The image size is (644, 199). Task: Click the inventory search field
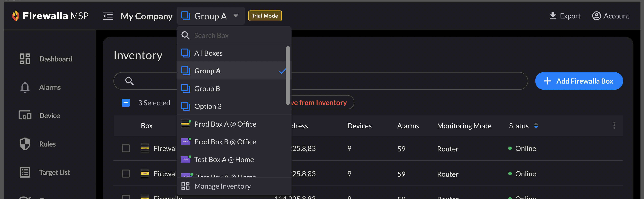coord(321,81)
